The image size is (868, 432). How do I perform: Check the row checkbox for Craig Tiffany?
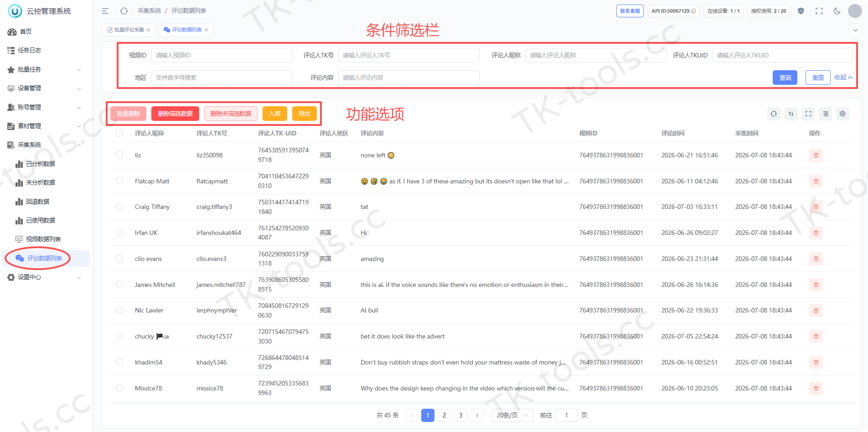119,207
